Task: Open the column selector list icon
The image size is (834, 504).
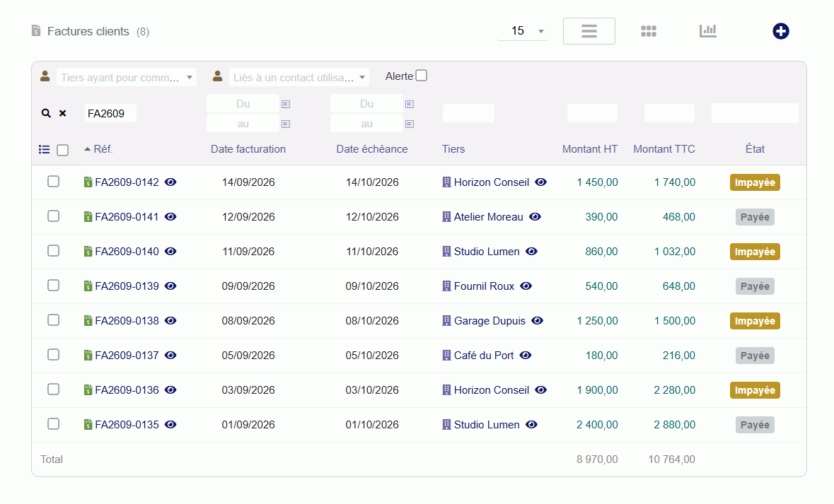Action: (x=44, y=149)
